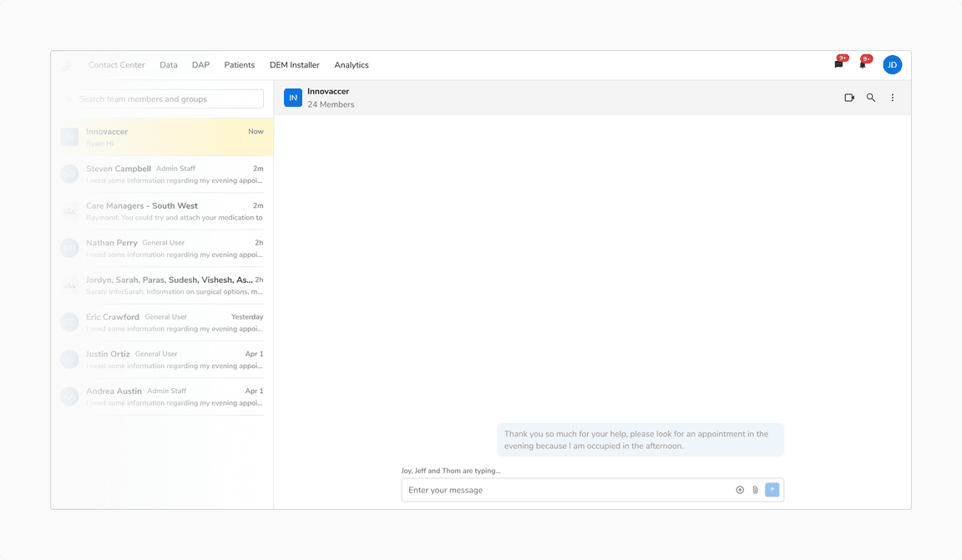Image resolution: width=962 pixels, height=560 pixels.
Task: Open the Innovaccer group avatar icon
Action: pos(293,98)
